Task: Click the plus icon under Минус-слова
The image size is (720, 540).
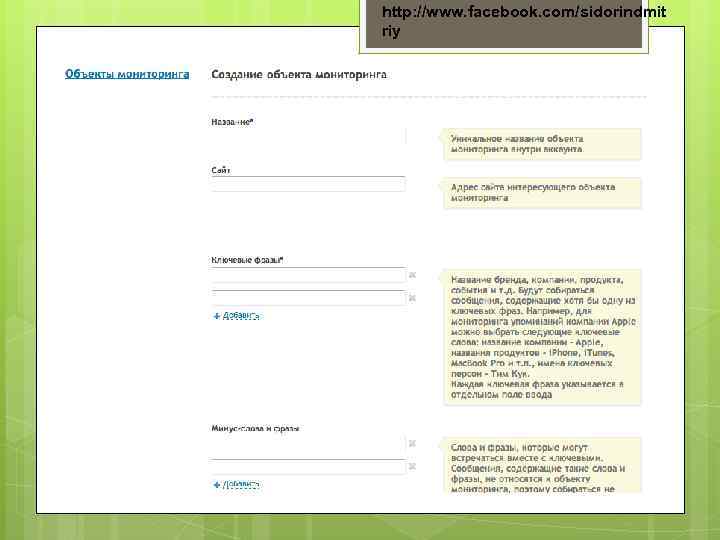Action: [217, 485]
